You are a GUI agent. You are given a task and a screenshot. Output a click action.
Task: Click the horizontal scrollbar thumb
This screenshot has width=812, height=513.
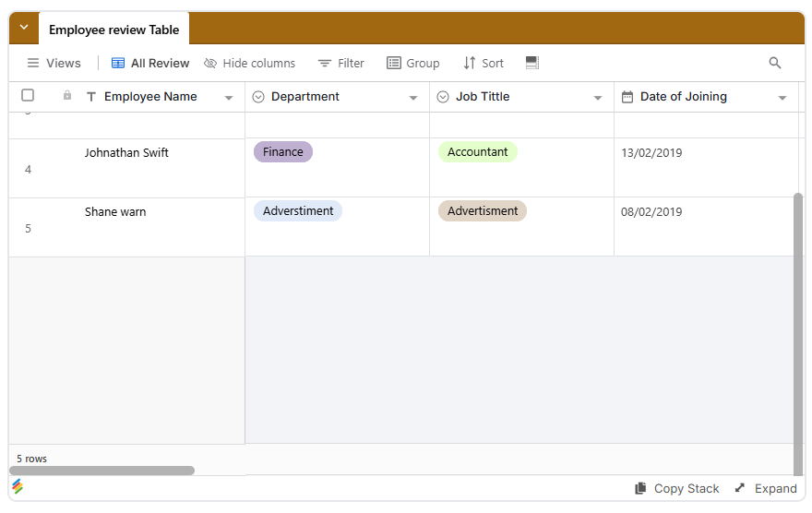pyautogui.click(x=102, y=470)
